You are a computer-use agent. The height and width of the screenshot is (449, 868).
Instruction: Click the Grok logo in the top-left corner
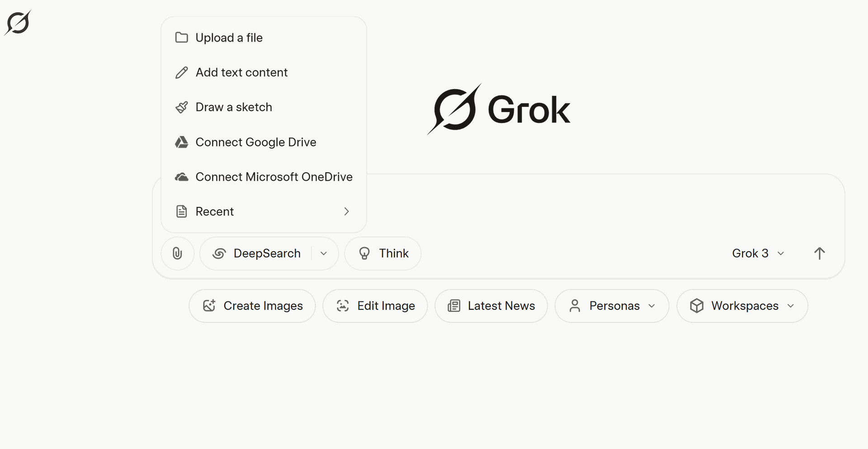(x=18, y=23)
